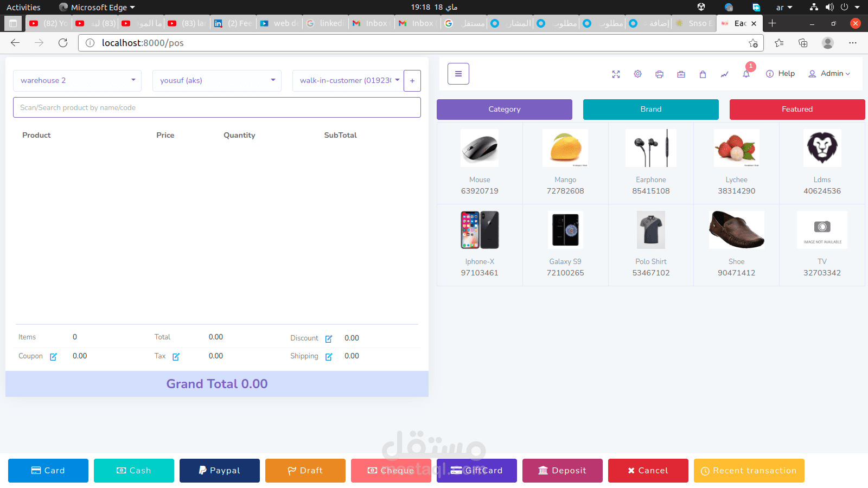Switch to the web d tab
The width and height of the screenshot is (868, 488).
[x=279, y=23]
